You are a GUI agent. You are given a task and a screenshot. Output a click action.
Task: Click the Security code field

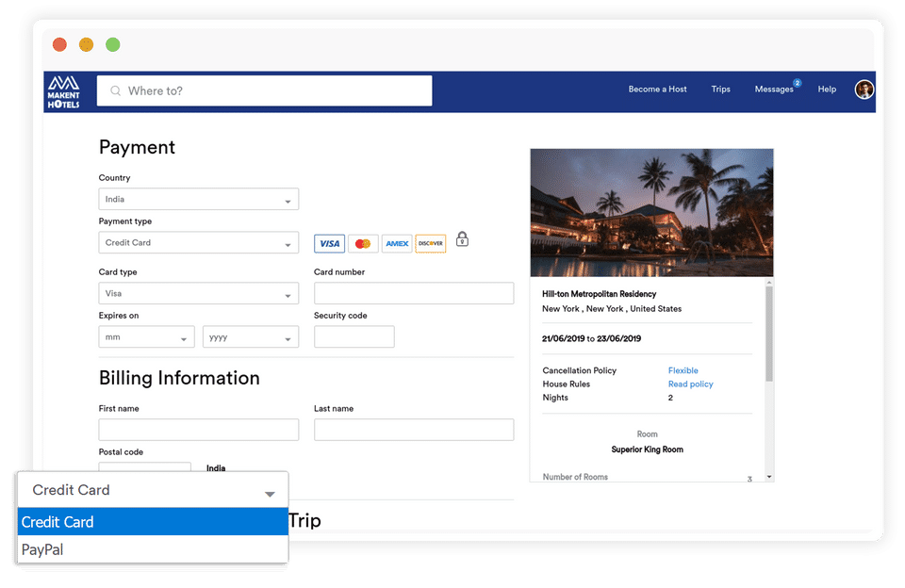click(354, 337)
